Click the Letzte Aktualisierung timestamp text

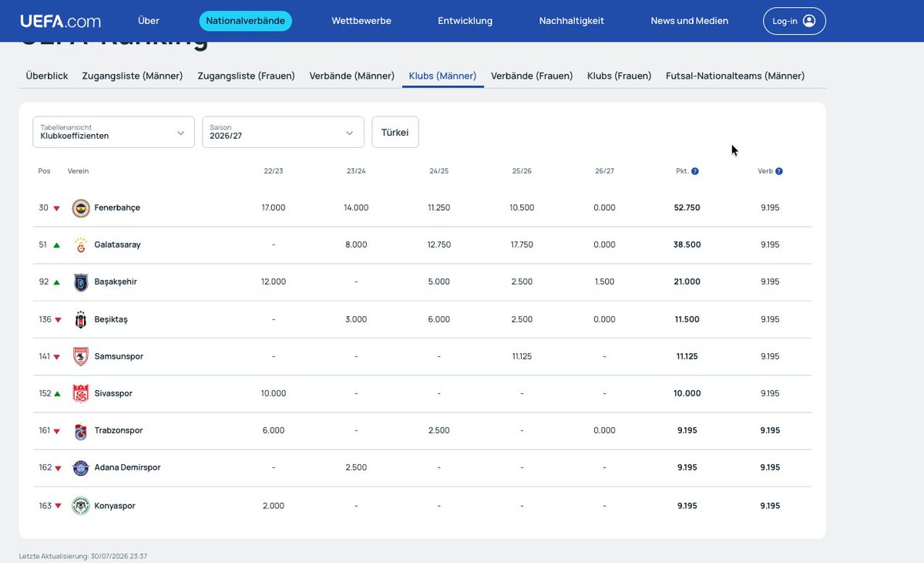[83, 556]
